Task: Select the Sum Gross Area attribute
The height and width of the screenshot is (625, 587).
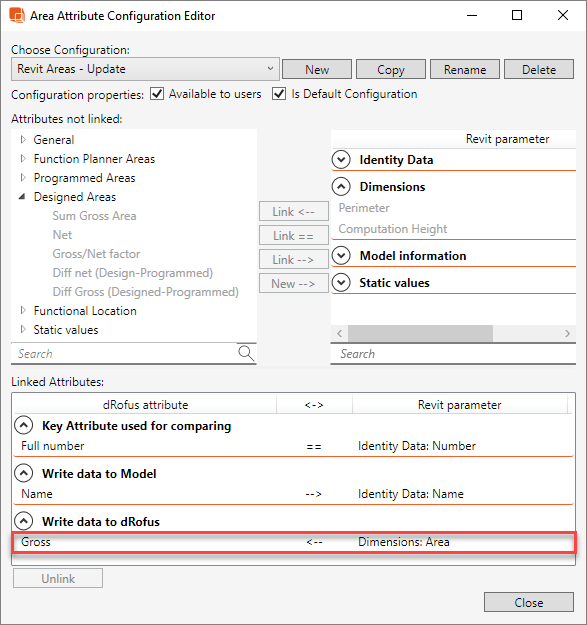Action: point(94,216)
